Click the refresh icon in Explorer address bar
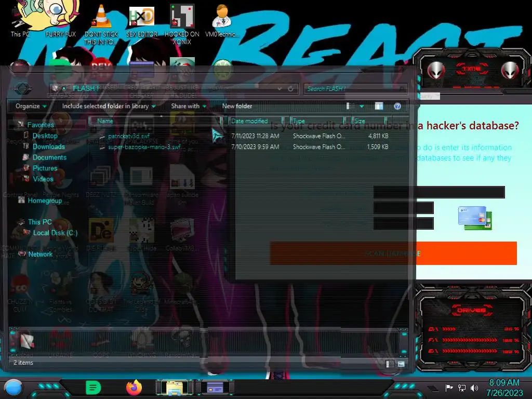 (x=290, y=88)
